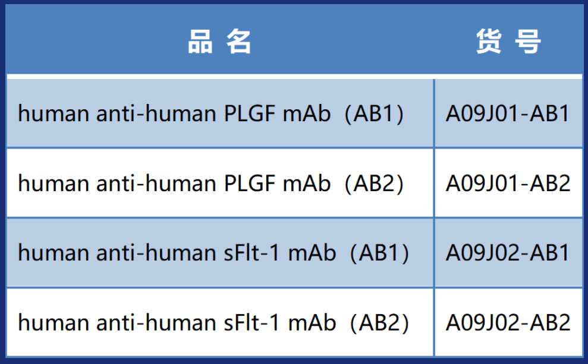Select the human anti-human PLGF mAb (AB1) cell
Screen dimensions: 588x364
[x=211, y=113]
